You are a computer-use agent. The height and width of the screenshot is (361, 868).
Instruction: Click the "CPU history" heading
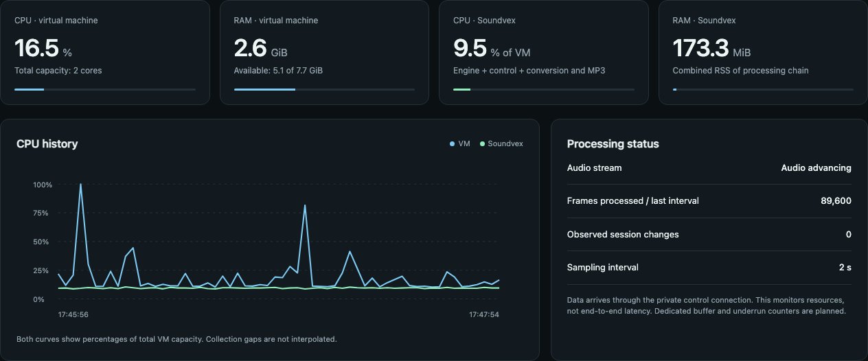coord(47,144)
